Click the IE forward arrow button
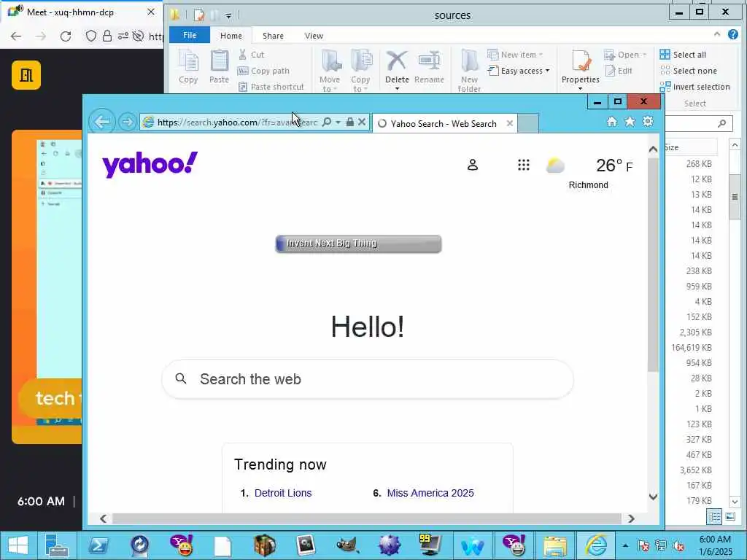 (127, 122)
